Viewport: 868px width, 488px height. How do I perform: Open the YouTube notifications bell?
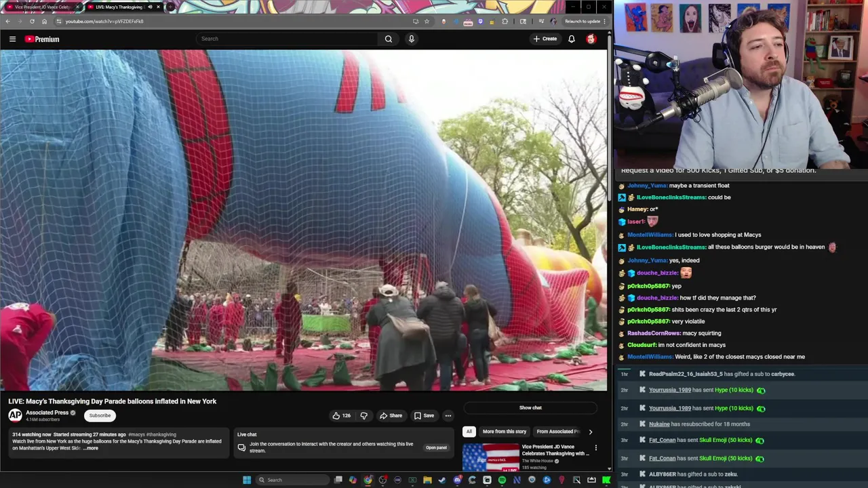coord(572,39)
